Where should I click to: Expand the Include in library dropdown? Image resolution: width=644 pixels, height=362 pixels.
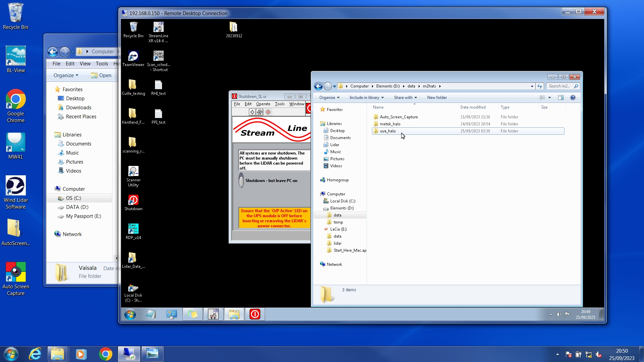tap(366, 98)
